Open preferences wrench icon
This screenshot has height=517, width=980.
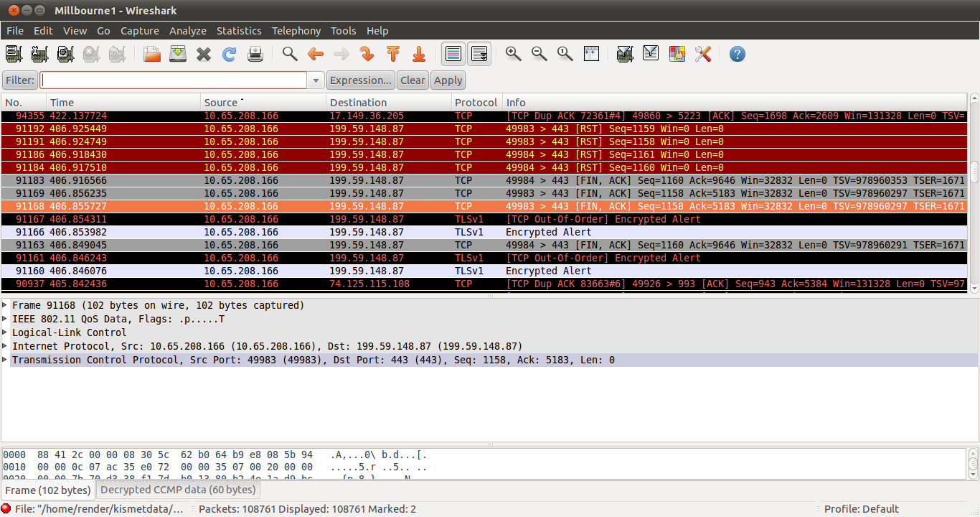pyautogui.click(x=702, y=54)
